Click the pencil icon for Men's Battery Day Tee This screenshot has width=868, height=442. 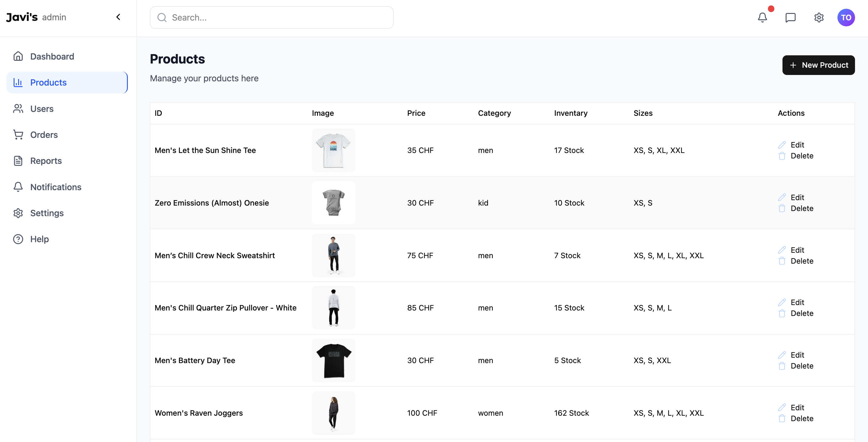click(x=782, y=355)
